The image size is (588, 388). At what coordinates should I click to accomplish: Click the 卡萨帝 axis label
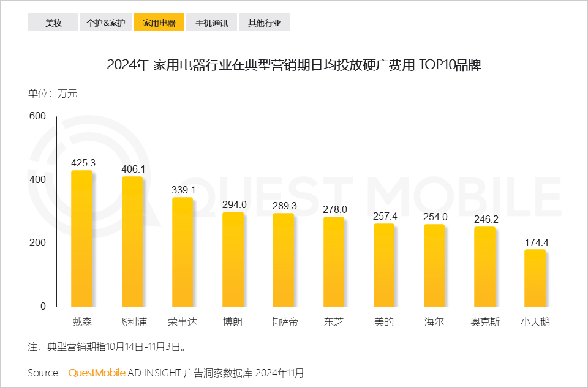tap(283, 322)
